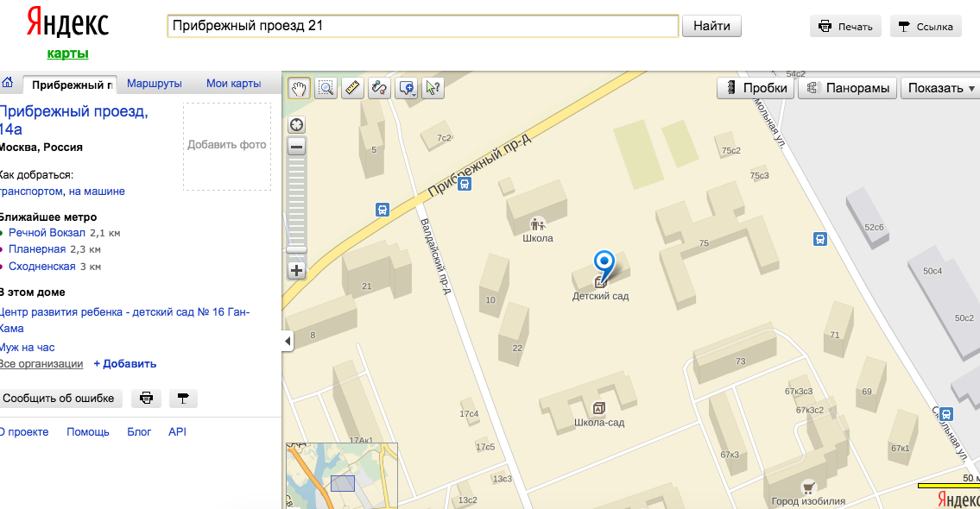Click into the address search field

[422, 26]
